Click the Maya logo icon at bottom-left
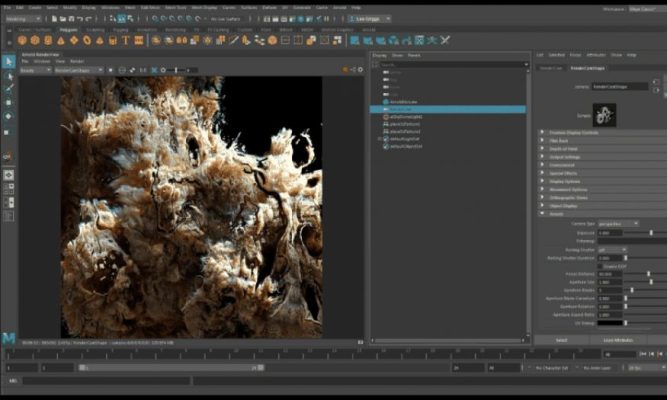 point(8,340)
